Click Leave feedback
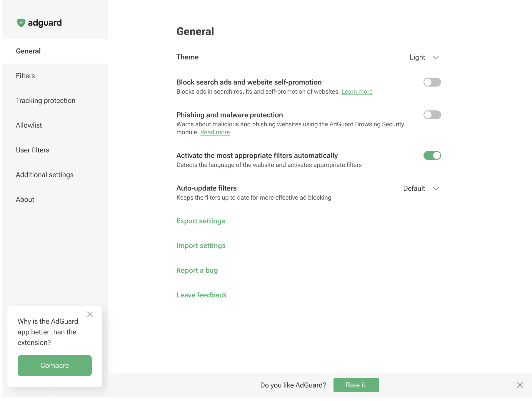 click(201, 295)
